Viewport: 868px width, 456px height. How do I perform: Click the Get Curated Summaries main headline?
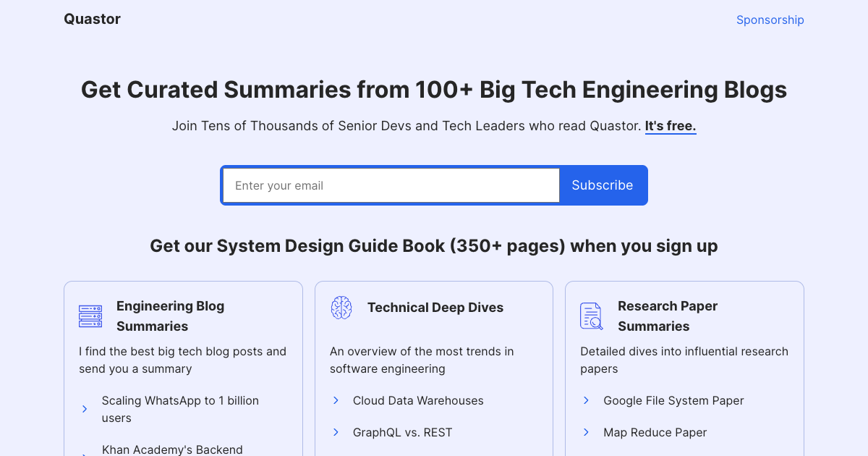pyautogui.click(x=434, y=90)
